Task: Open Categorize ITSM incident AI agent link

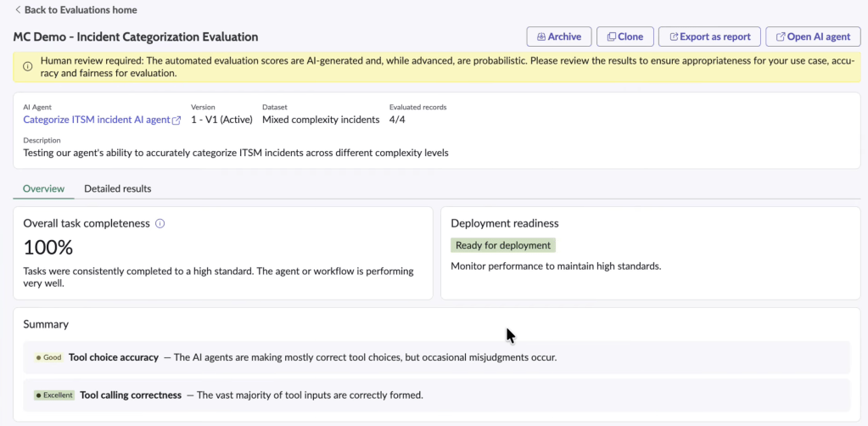Action: 96,120
